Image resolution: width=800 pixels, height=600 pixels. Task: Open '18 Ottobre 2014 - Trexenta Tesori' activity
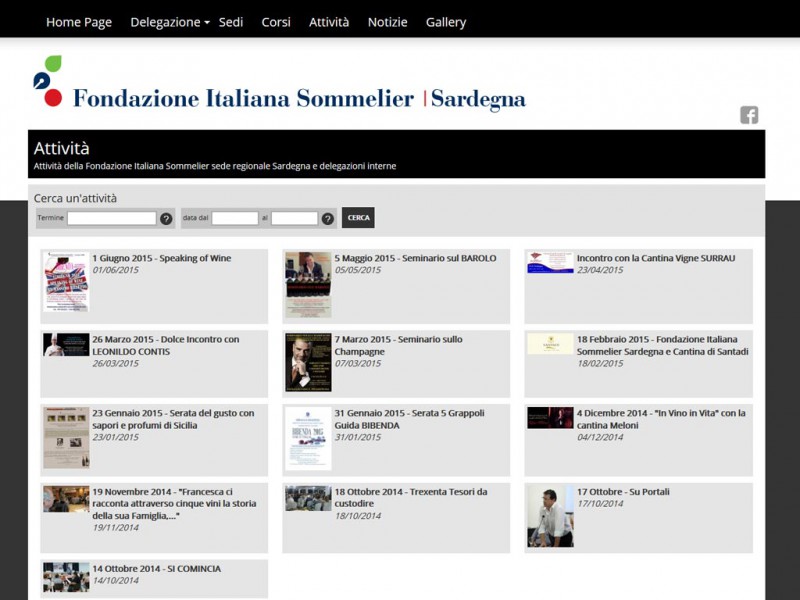(411, 497)
